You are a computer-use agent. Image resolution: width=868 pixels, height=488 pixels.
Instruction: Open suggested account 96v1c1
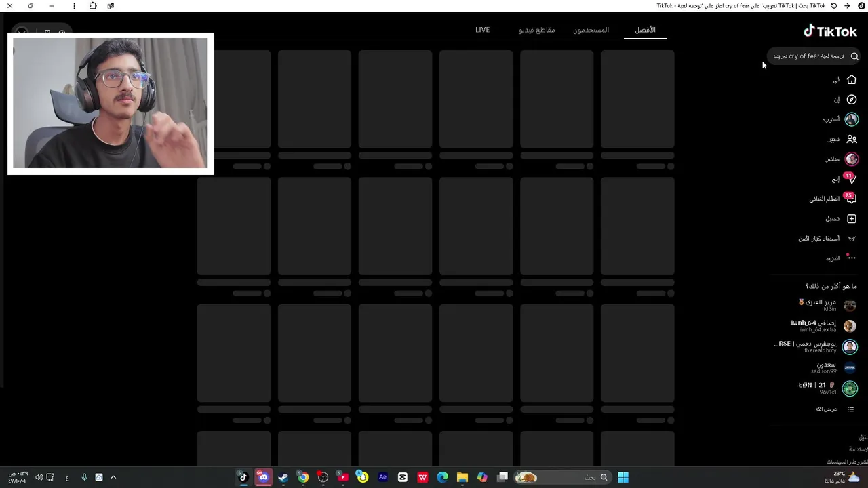[x=828, y=388]
